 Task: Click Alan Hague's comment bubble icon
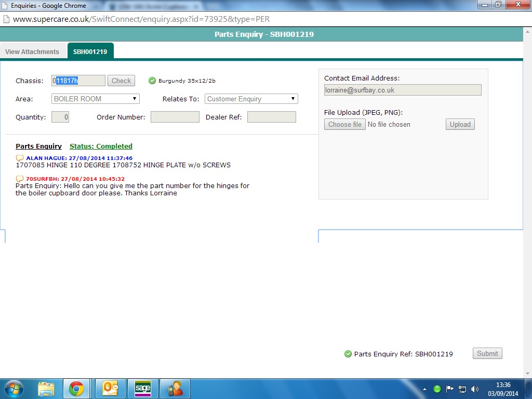pyautogui.click(x=20, y=158)
